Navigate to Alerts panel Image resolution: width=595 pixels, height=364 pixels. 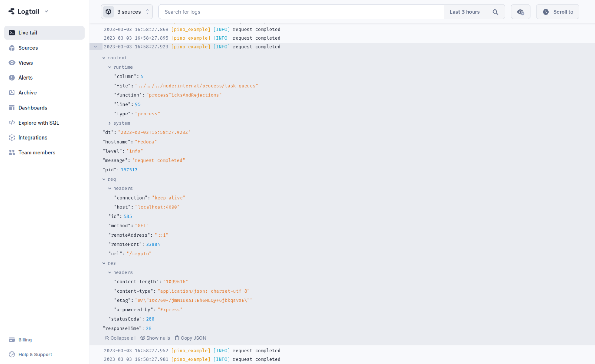tap(25, 78)
